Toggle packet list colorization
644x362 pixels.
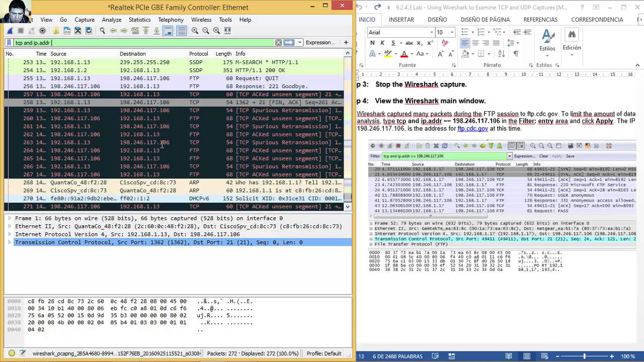click(182, 31)
